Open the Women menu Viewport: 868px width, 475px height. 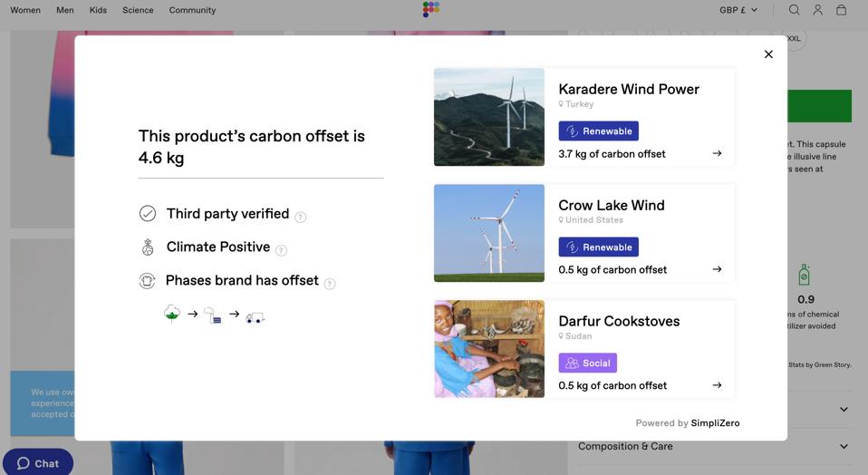(25, 10)
